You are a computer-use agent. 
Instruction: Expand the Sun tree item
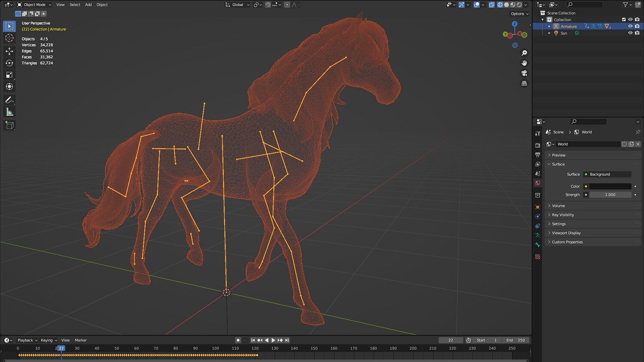click(549, 33)
